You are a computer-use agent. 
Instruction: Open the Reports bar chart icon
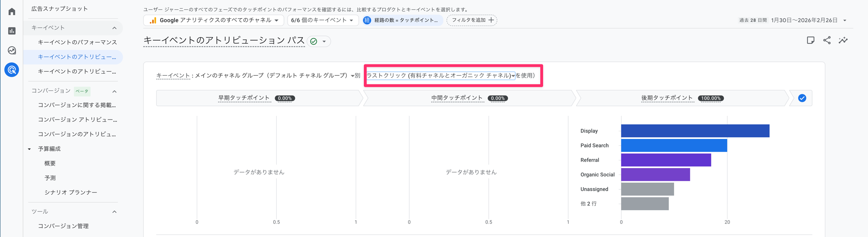[12, 31]
